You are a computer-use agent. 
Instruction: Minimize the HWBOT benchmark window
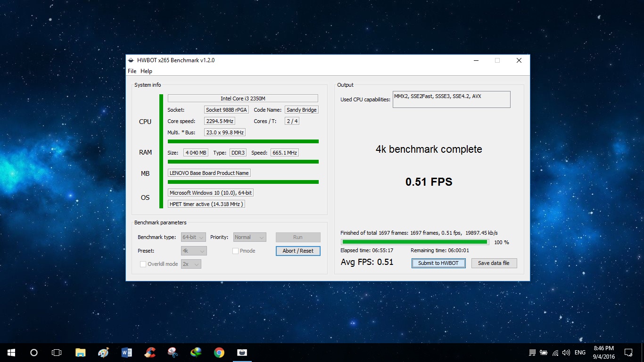pyautogui.click(x=476, y=60)
